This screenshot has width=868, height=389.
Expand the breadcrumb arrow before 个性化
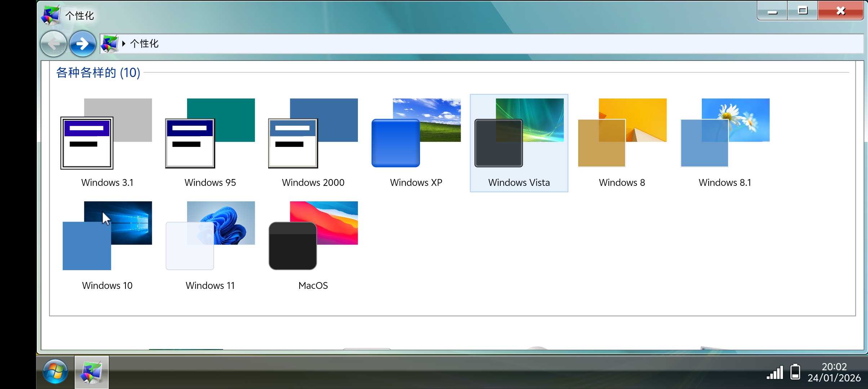click(124, 44)
